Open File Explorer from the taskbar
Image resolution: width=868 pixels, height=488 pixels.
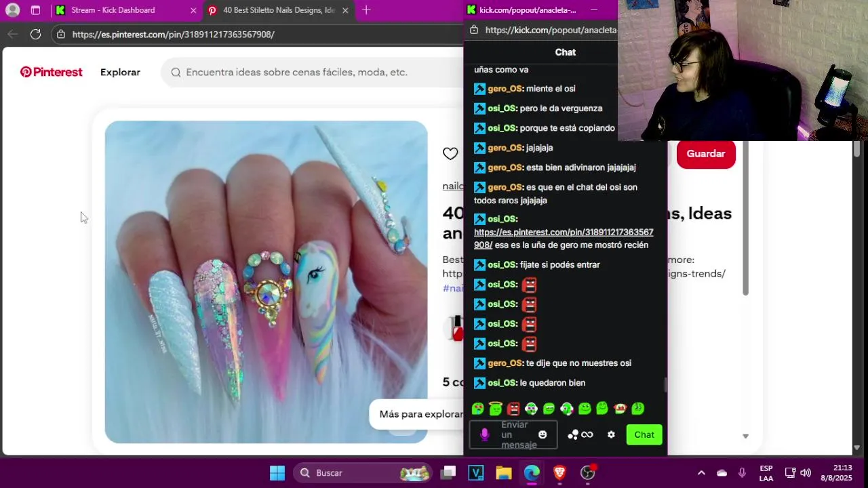pyautogui.click(x=504, y=472)
